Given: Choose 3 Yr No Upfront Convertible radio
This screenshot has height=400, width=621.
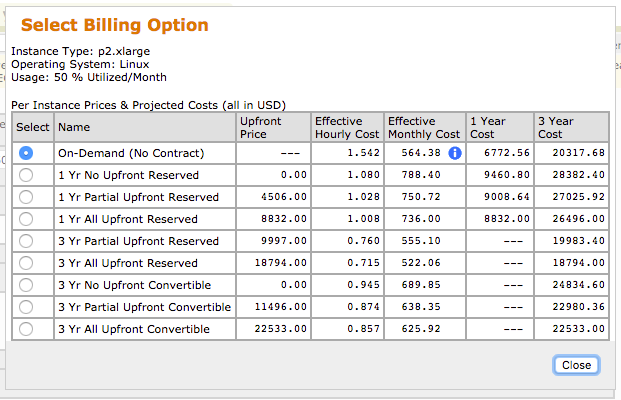Looking at the screenshot, I should [x=26, y=285].
